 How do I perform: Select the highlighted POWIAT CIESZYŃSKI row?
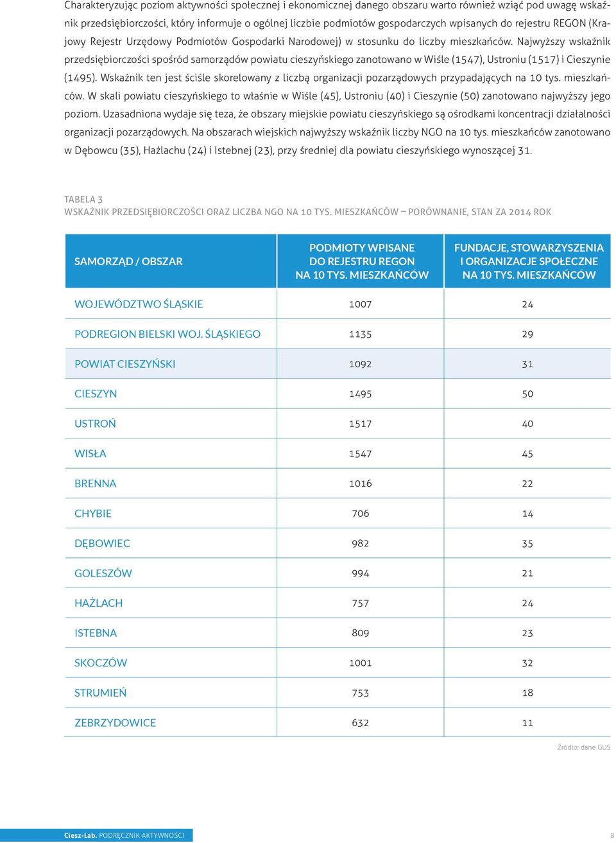tap(338, 364)
